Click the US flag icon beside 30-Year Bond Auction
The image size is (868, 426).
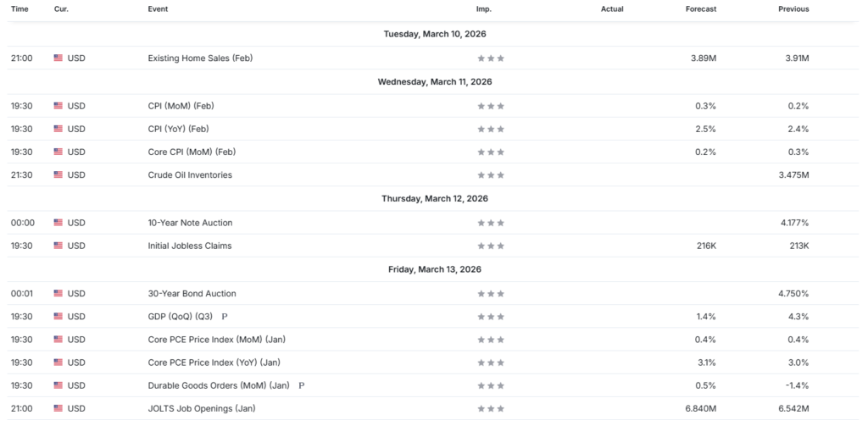pyautogui.click(x=58, y=294)
